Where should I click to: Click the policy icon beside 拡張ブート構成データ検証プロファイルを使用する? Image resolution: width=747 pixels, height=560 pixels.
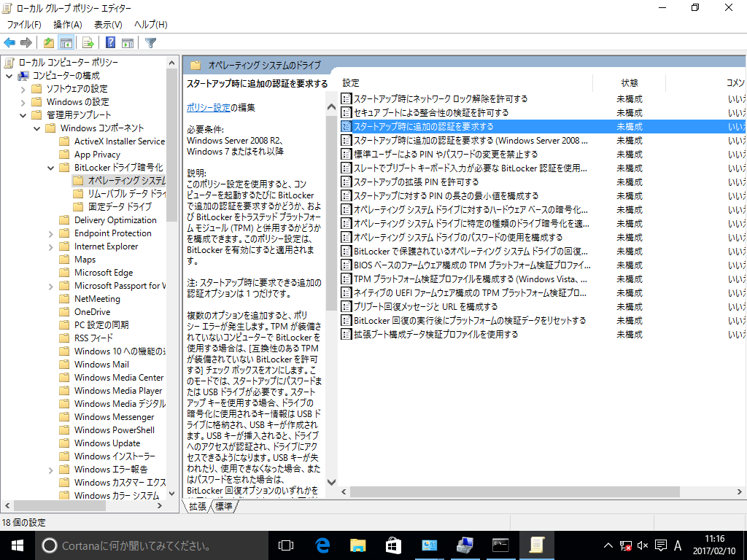click(x=347, y=334)
